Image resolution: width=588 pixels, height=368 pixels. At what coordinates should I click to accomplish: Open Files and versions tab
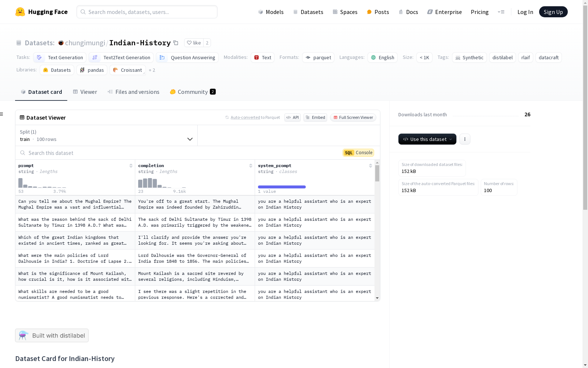tap(133, 92)
